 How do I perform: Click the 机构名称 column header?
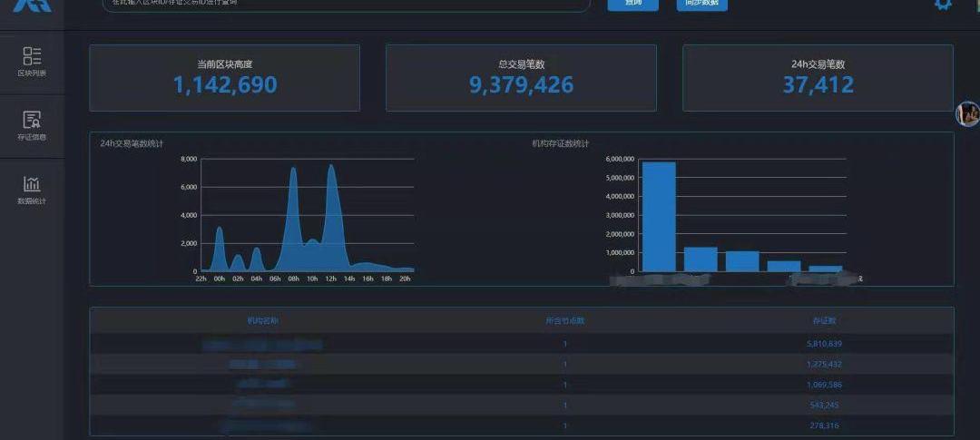[263, 320]
